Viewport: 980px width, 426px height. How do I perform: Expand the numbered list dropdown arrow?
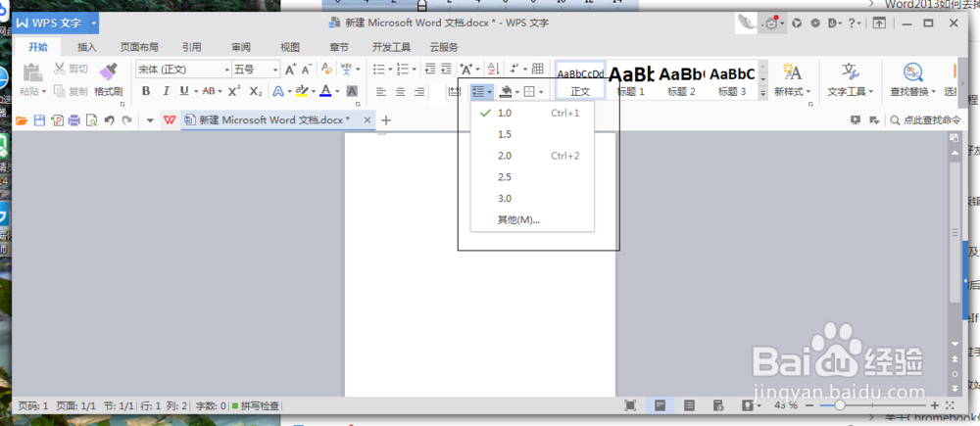tap(414, 70)
